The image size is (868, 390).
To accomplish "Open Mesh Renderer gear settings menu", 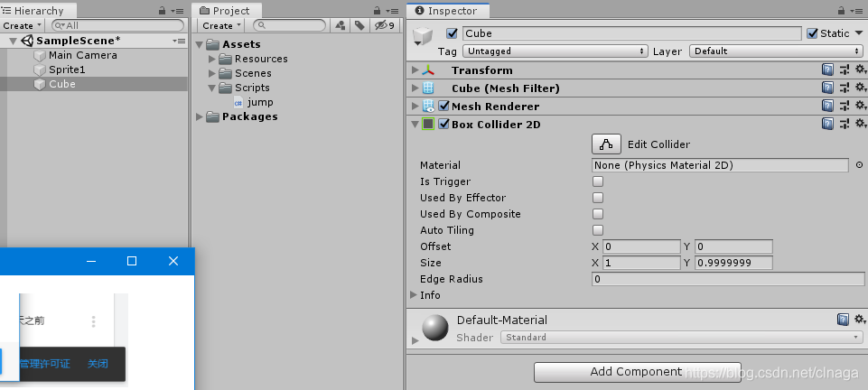I will pos(860,106).
